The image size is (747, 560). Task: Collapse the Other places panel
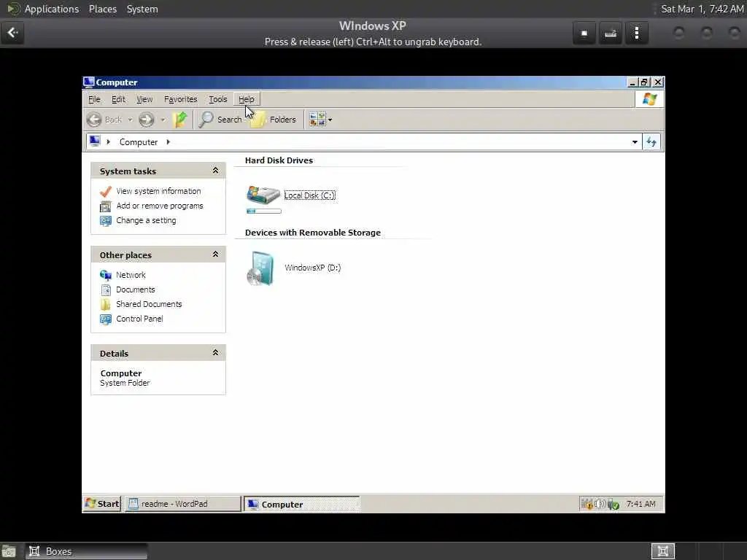(215, 254)
